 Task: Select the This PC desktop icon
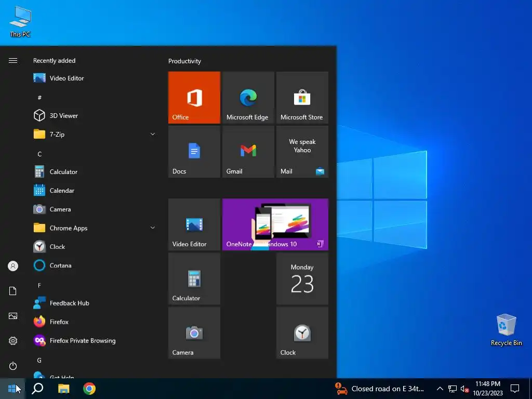pyautogui.click(x=20, y=21)
